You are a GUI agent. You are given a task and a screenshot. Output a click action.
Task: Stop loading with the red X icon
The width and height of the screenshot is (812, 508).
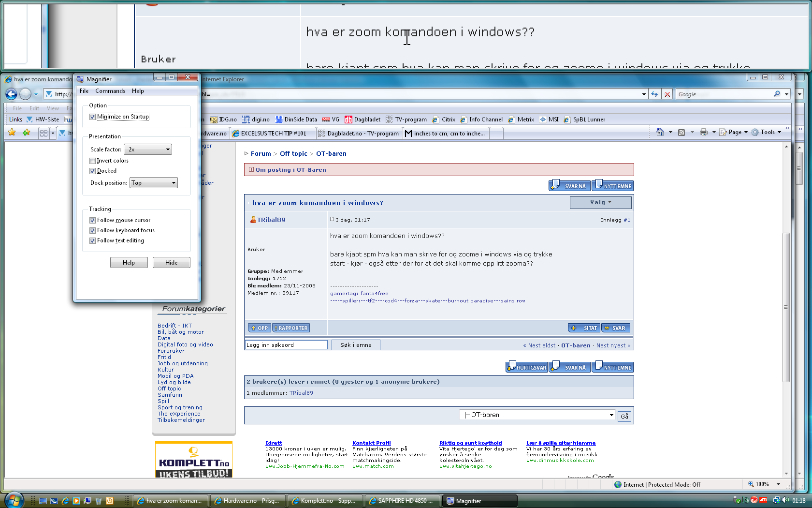pos(667,94)
